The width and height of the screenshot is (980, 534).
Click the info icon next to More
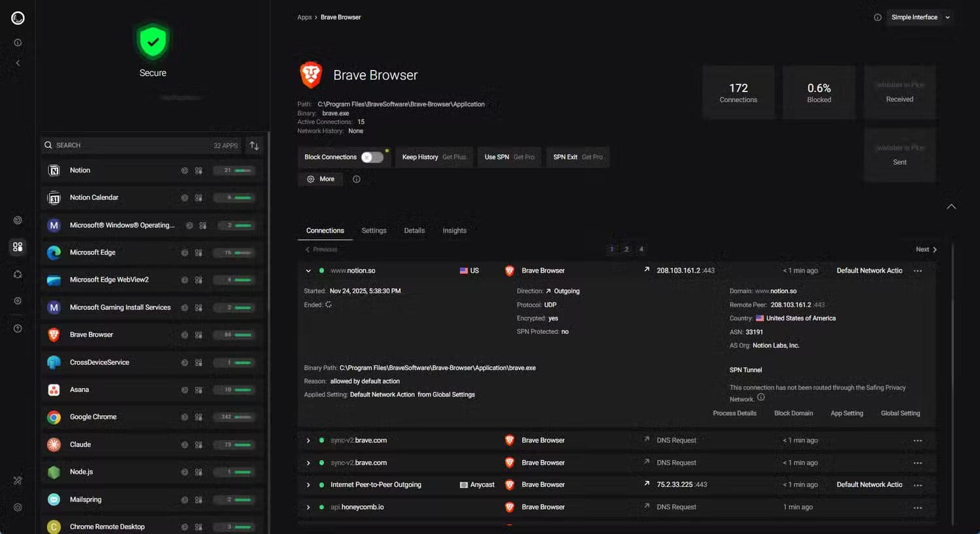coord(356,178)
